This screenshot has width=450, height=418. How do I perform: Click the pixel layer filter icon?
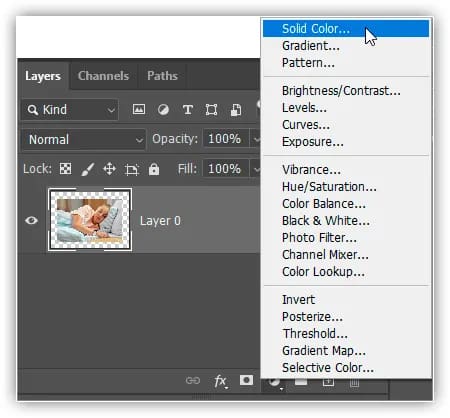[x=139, y=109]
